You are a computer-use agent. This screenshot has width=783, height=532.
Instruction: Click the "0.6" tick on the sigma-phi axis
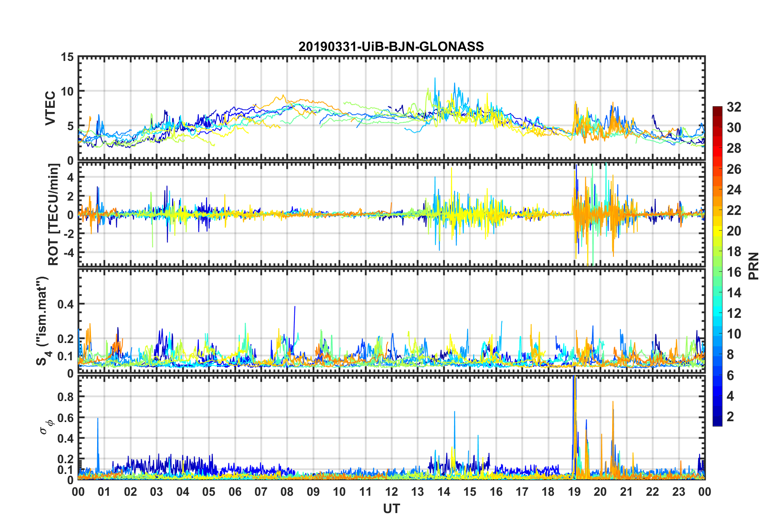65,418
